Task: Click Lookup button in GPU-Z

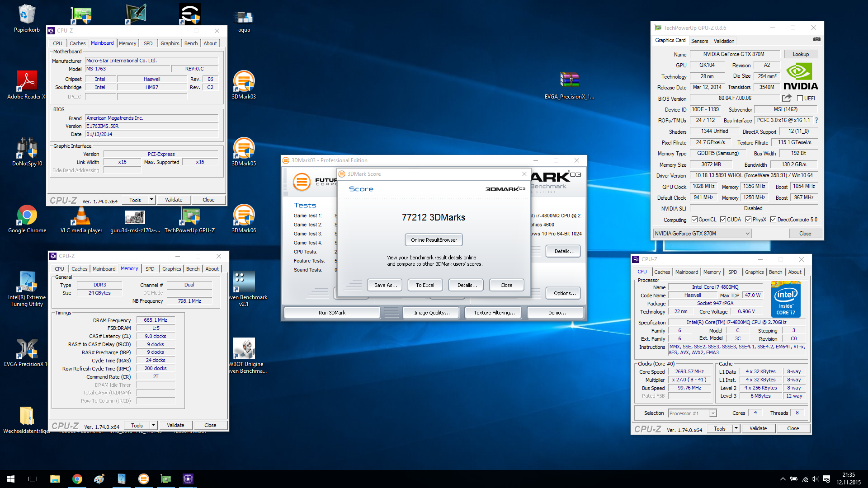Action: (x=801, y=54)
